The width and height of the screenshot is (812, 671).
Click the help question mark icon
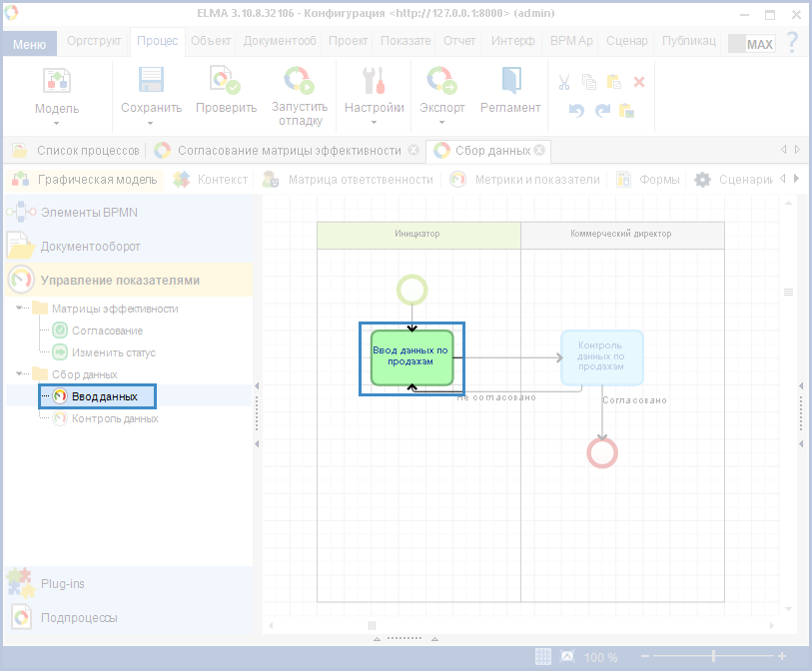[x=793, y=43]
